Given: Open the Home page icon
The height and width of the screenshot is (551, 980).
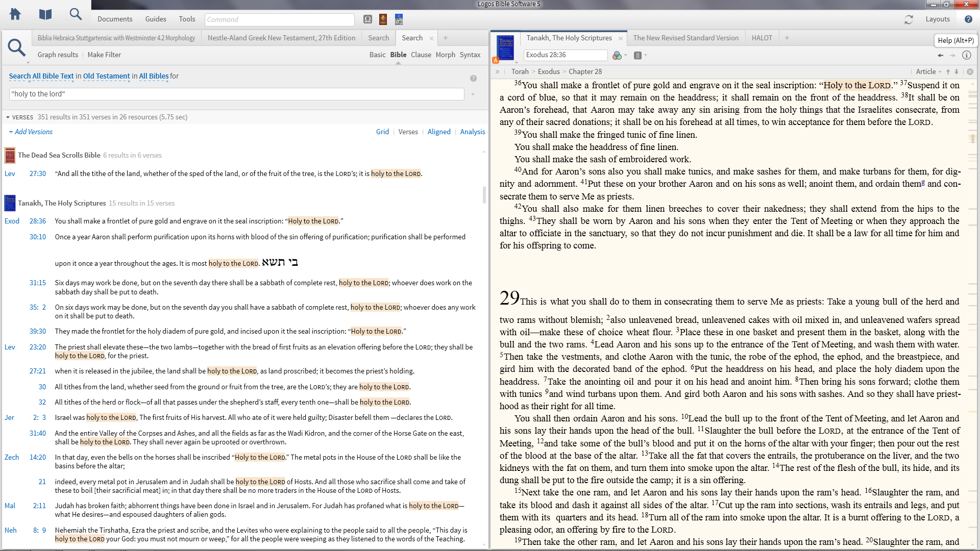Looking at the screenshot, I should pos(15,14).
